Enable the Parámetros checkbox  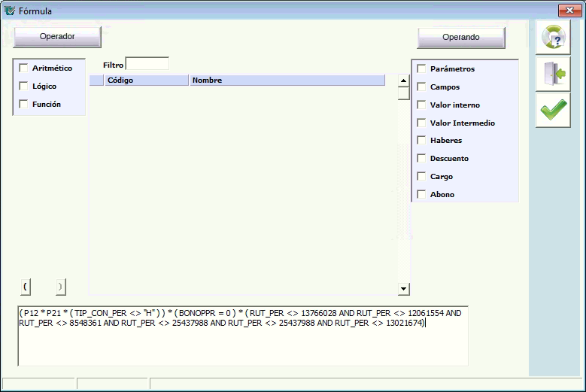421,69
